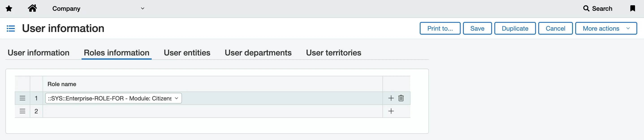Add a row using plus icon in row 2
The image size is (644, 140).
click(391, 111)
